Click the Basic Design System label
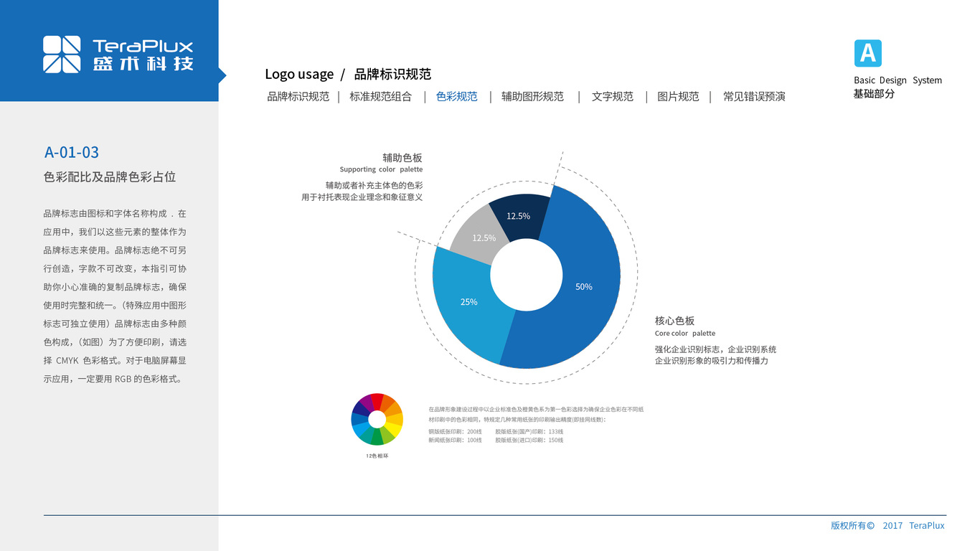Viewport: 980px width, 551px height. [897, 80]
